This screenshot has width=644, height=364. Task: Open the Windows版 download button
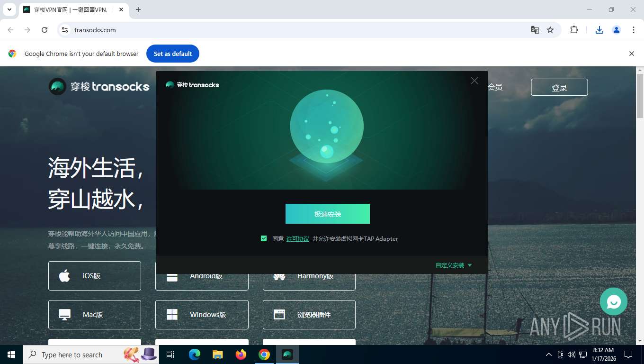click(x=202, y=315)
